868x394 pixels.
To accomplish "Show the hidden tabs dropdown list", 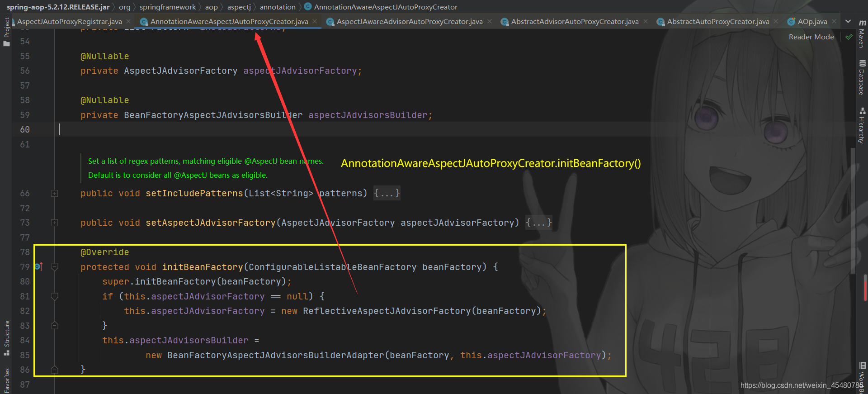I will [848, 21].
